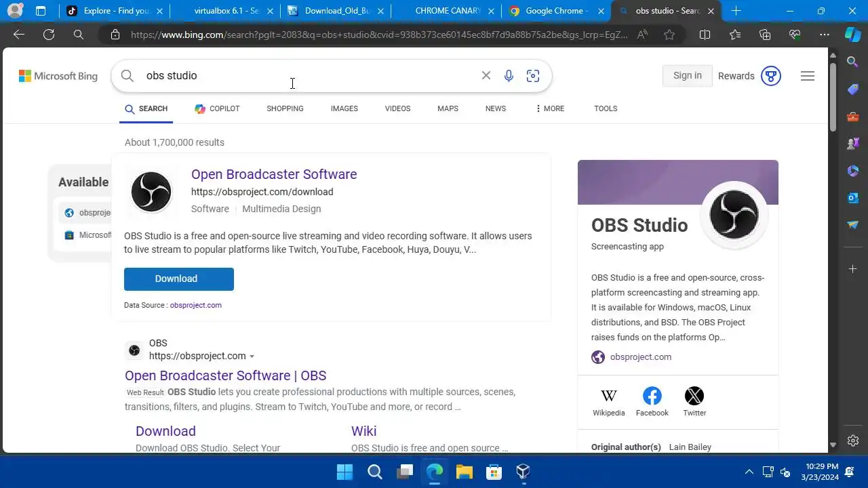Toggle split screen view icon
Viewport: 868px width, 488px height.
click(705, 35)
